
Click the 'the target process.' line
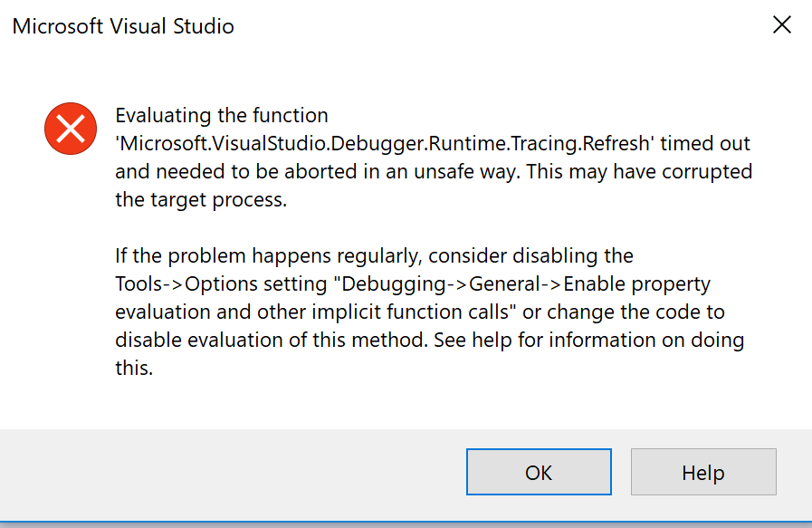(x=201, y=200)
